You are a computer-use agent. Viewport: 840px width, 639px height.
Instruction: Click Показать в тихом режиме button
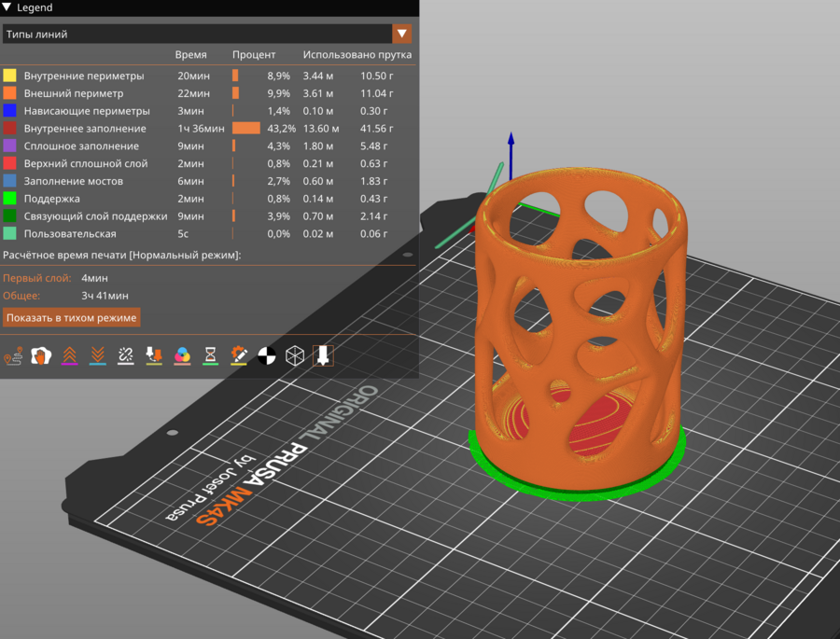click(72, 318)
